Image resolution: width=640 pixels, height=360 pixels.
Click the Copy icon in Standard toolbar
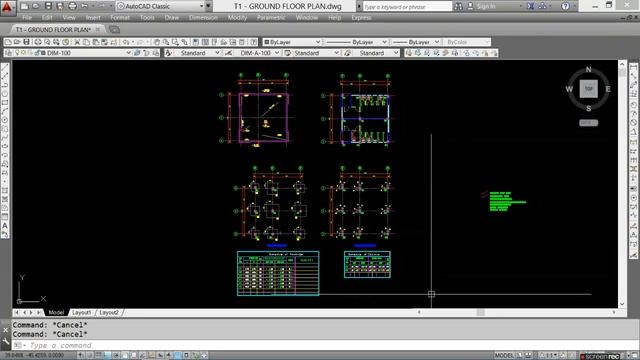click(86, 42)
